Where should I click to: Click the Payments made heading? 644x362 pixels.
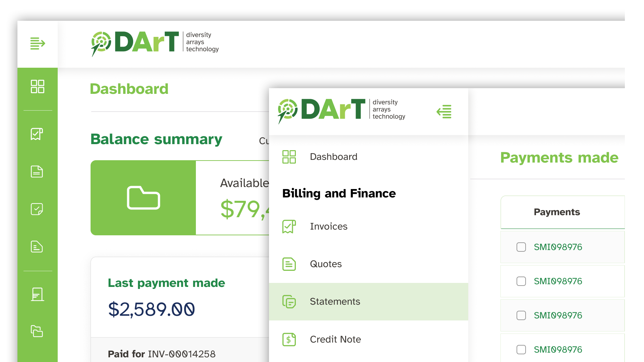pyautogui.click(x=559, y=158)
